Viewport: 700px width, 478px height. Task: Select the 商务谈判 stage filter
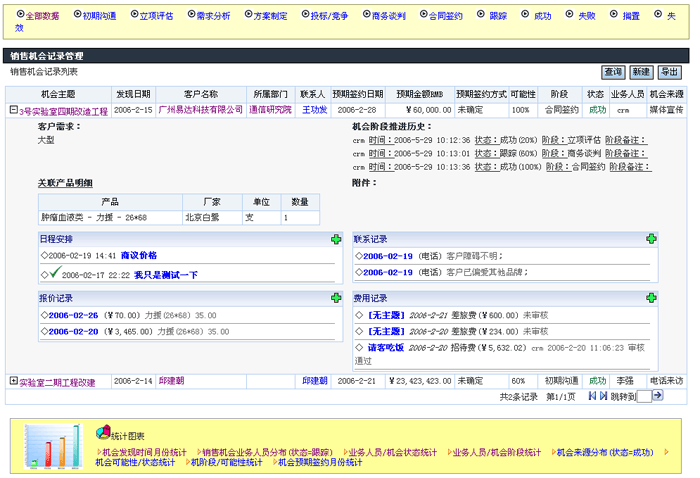click(x=388, y=16)
